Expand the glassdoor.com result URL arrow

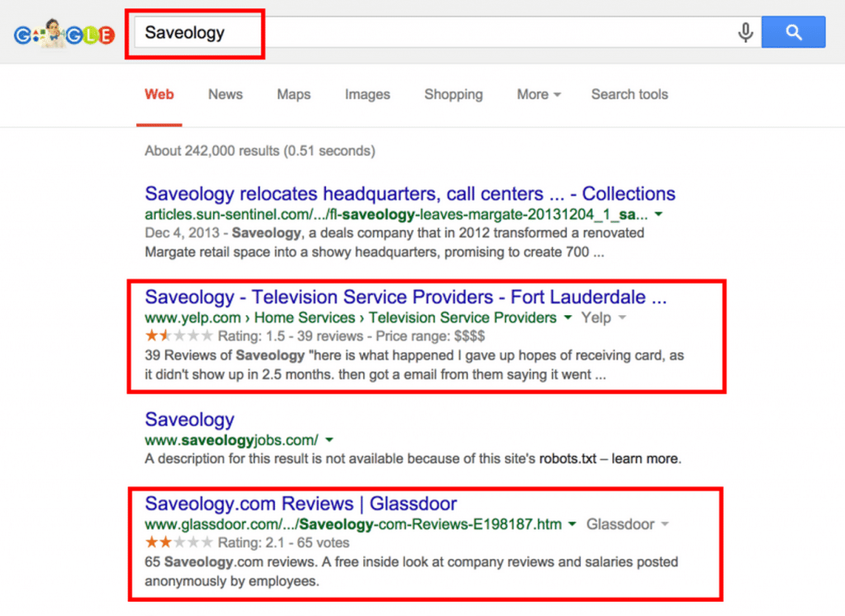[x=573, y=524]
